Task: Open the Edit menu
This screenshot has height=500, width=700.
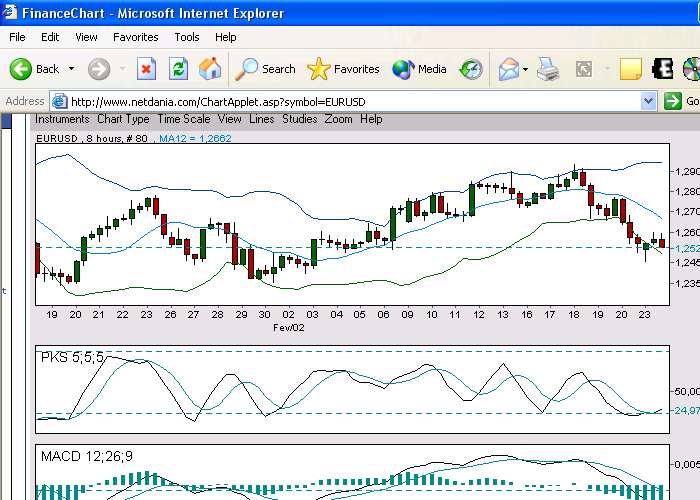Action: click(50, 37)
